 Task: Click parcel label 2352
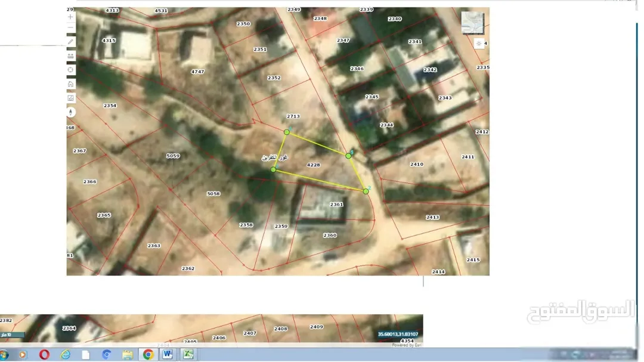pyautogui.click(x=274, y=78)
